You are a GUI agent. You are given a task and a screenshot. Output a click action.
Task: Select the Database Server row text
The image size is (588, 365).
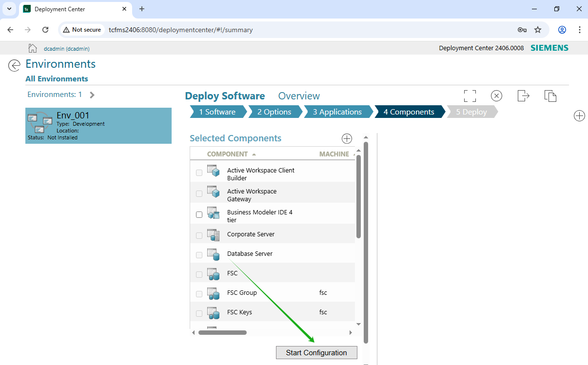(x=250, y=254)
